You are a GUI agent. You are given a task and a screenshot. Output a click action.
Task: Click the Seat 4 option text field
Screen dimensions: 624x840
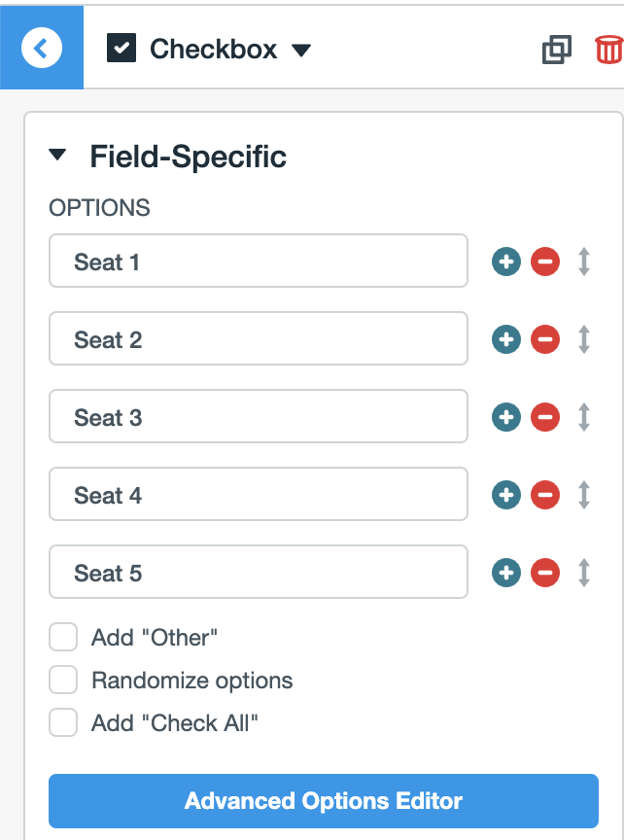coord(259,495)
